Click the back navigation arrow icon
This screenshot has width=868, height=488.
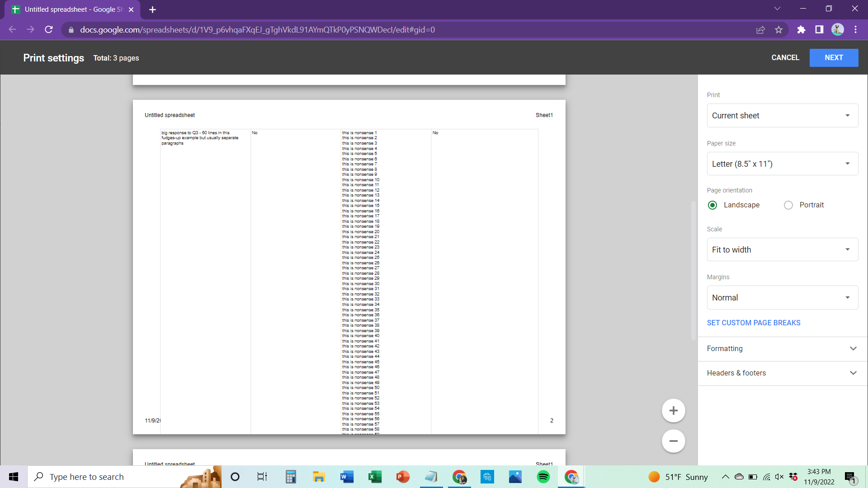[12, 30]
